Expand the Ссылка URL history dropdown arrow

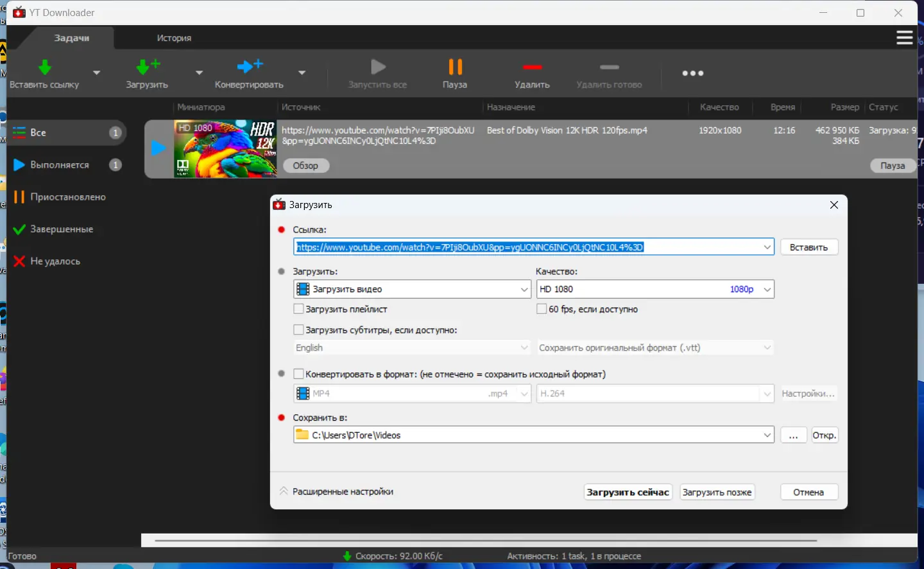pos(767,247)
